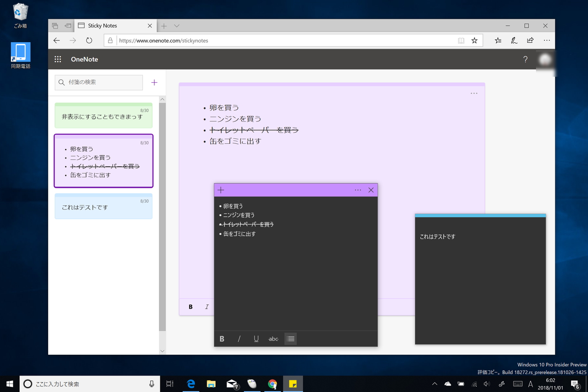Toggle bold in the web note editor
588x392 pixels.
(190, 307)
